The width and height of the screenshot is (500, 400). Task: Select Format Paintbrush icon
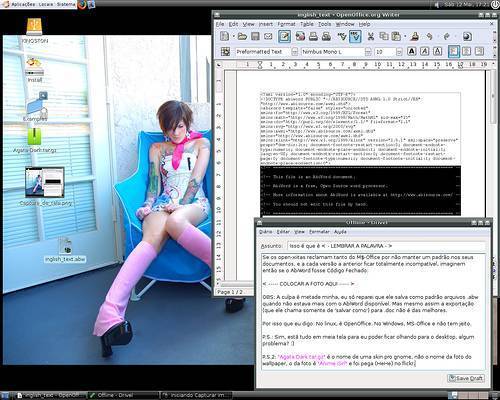click(415, 36)
